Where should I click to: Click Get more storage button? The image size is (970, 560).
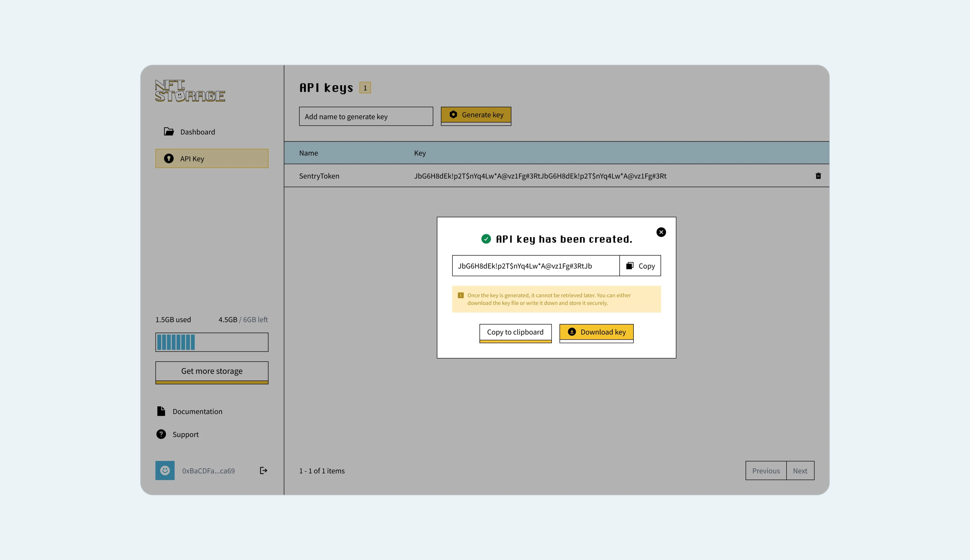[212, 372]
